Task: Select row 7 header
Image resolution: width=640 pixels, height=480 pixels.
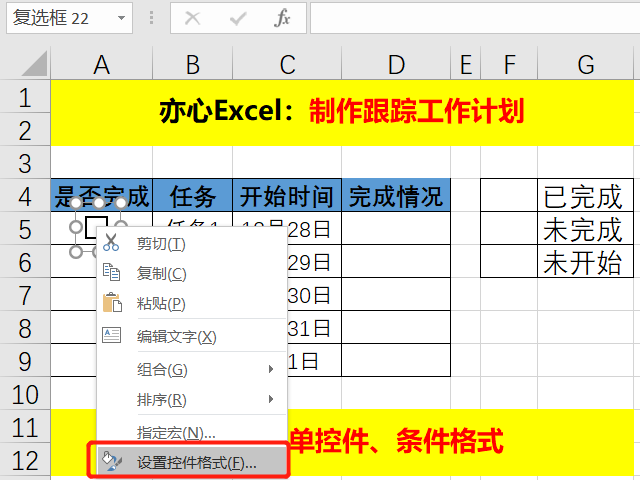Action: (25, 295)
